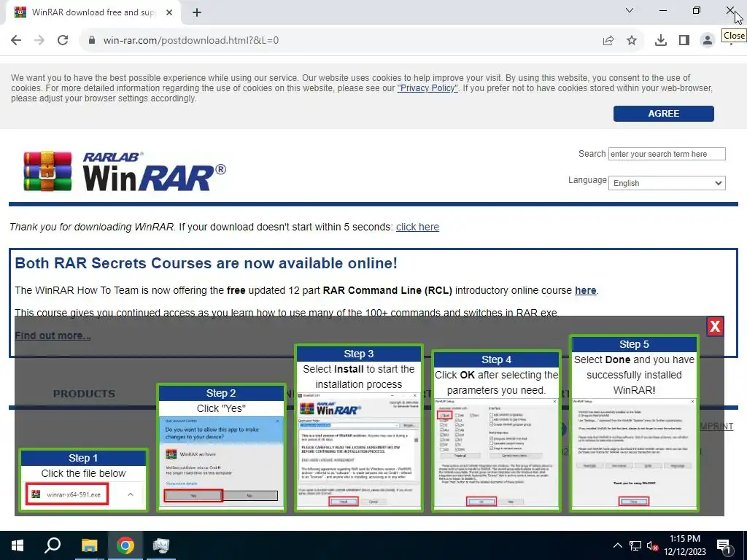Click the muted volume tray icon

[x=652, y=545]
